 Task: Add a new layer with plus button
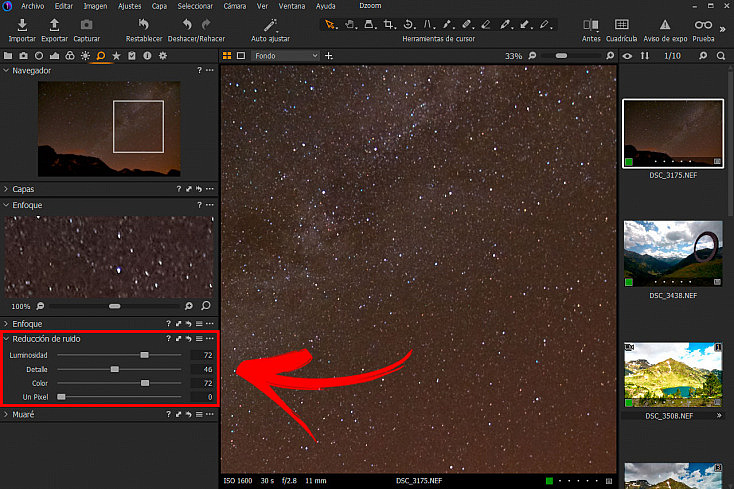click(329, 56)
